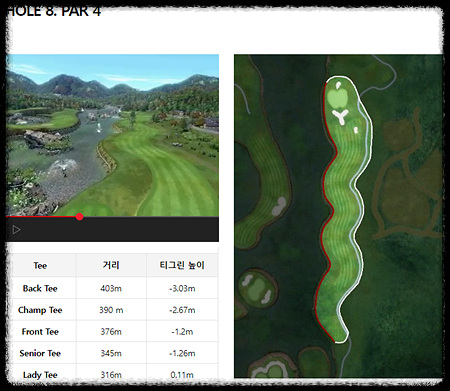This screenshot has width=450, height=391.
Task: Click the '-1.26m' height cell
Action: (x=182, y=353)
